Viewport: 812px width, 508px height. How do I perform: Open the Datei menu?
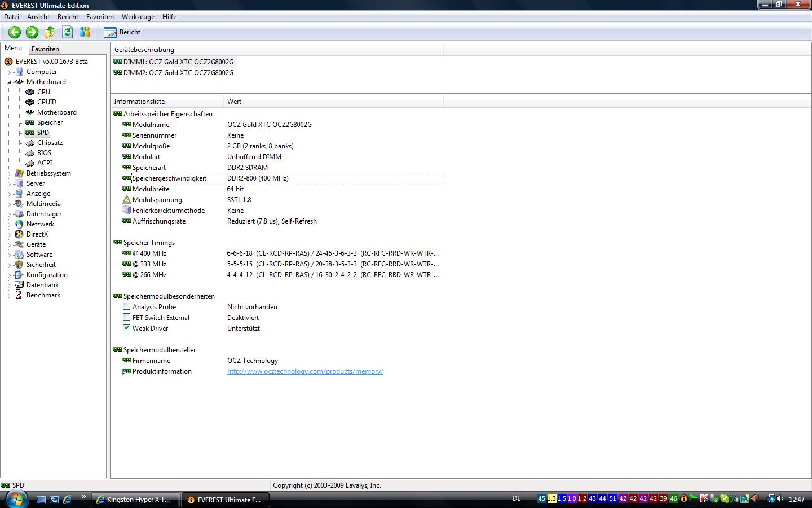pyautogui.click(x=11, y=17)
